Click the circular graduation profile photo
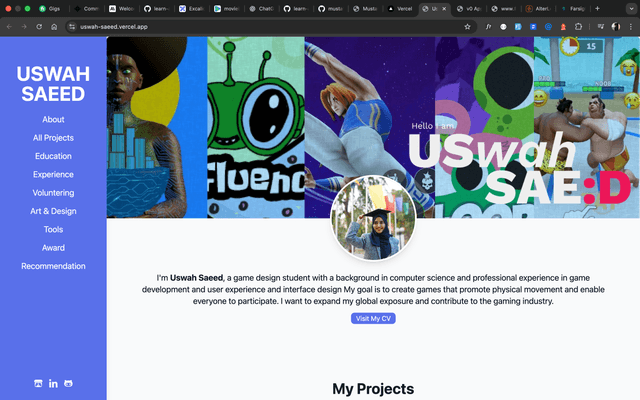Screen dimensions: 640x400 [x=373, y=219]
